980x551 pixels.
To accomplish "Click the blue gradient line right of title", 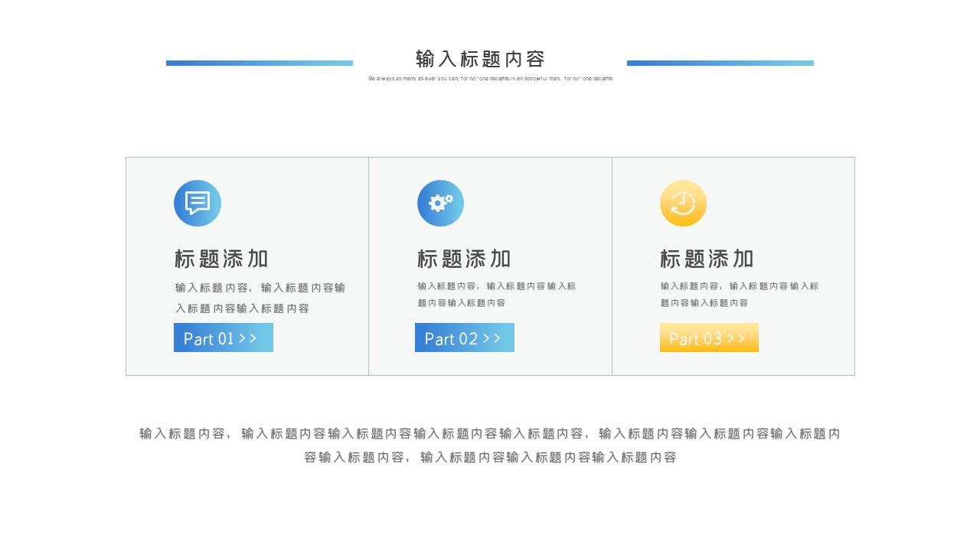I will (720, 62).
